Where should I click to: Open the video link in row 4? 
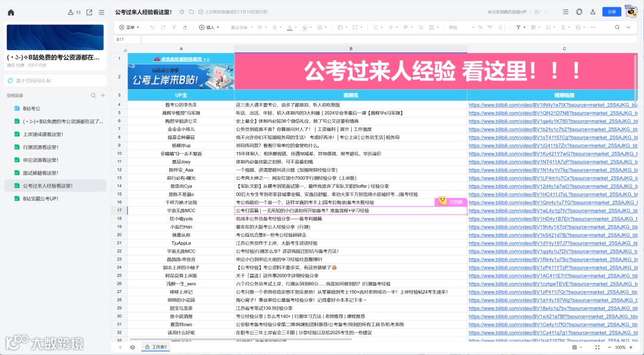click(x=553, y=105)
